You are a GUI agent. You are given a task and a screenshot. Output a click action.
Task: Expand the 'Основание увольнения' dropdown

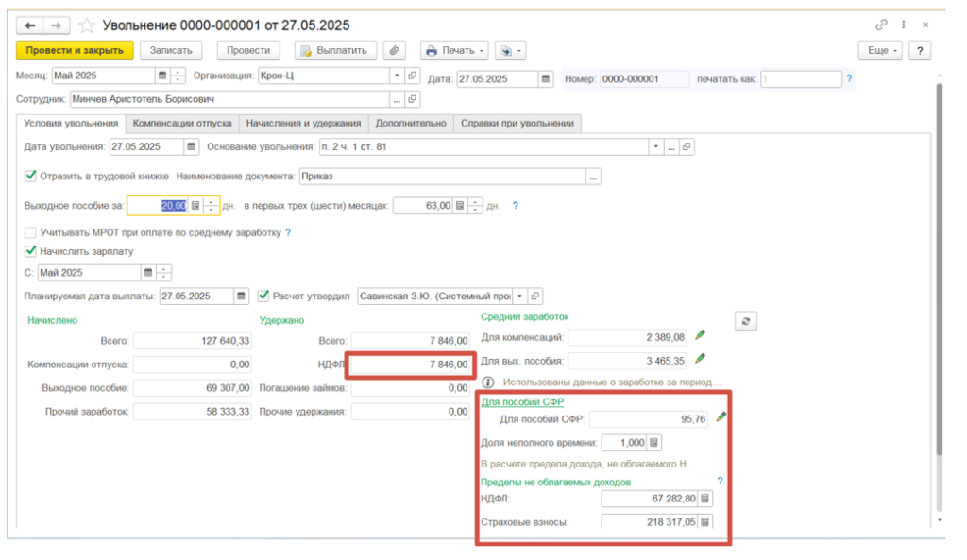655,147
